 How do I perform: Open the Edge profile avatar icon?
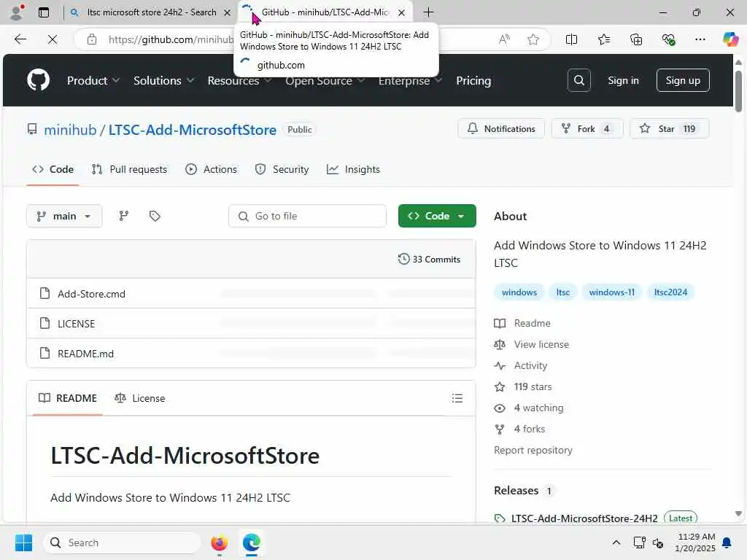tap(17, 12)
